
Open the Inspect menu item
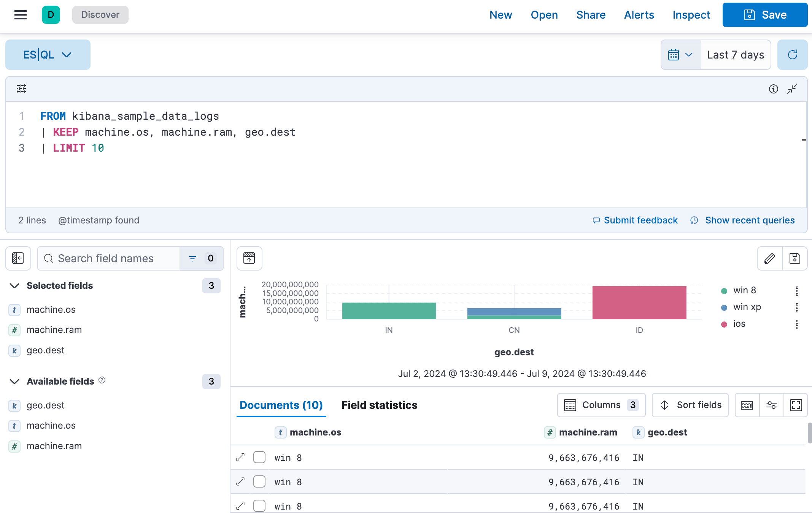tap(691, 15)
